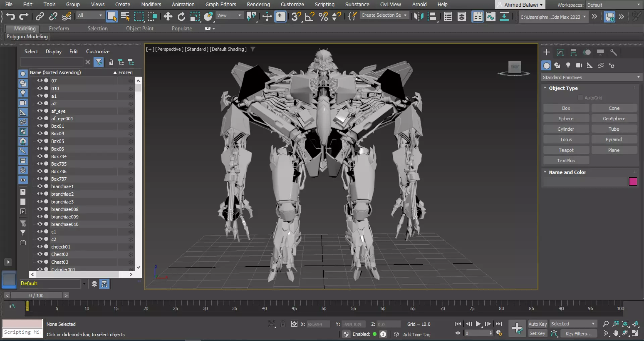This screenshot has height=341, width=644.
Task: Open the Rendering menu
Action: tap(258, 4)
